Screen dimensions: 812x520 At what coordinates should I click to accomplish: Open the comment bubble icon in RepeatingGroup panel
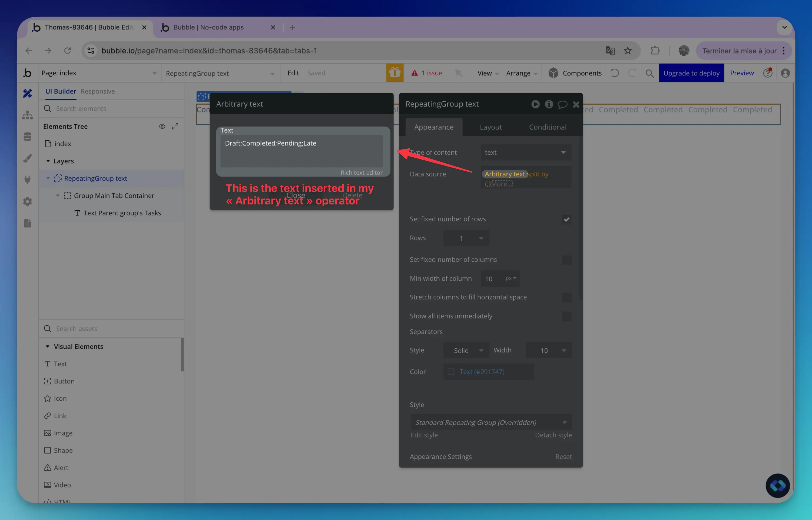pos(562,105)
